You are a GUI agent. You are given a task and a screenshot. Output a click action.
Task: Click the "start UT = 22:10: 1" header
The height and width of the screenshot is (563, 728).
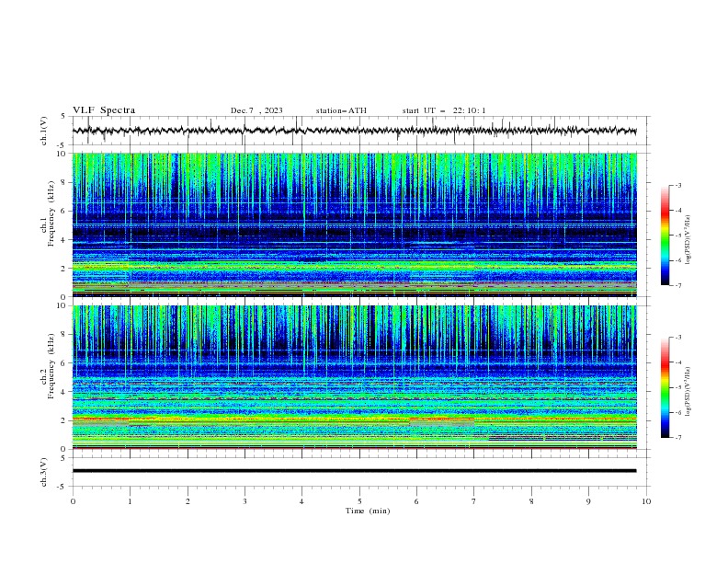[444, 110]
